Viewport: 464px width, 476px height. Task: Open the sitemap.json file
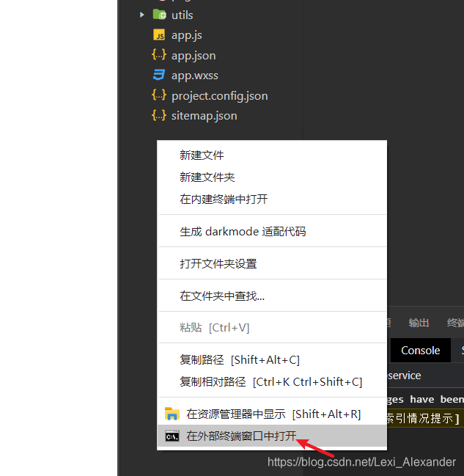point(205,117)
